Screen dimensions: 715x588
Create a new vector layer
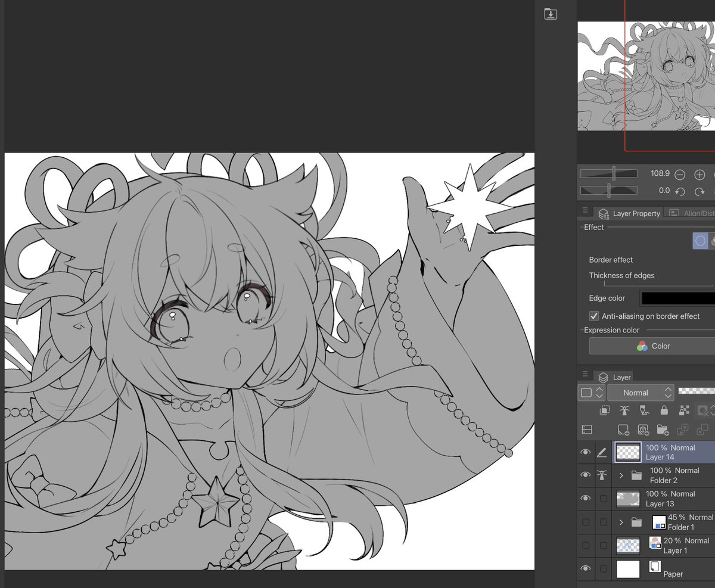pos(643,430)
